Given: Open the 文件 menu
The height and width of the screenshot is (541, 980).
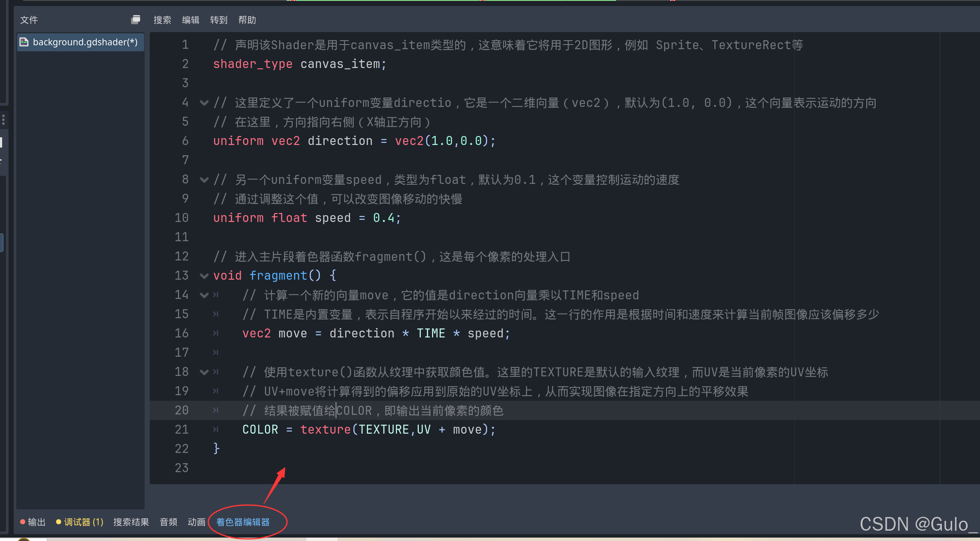Looking at the screenshot, I should (x=28, y=19).
